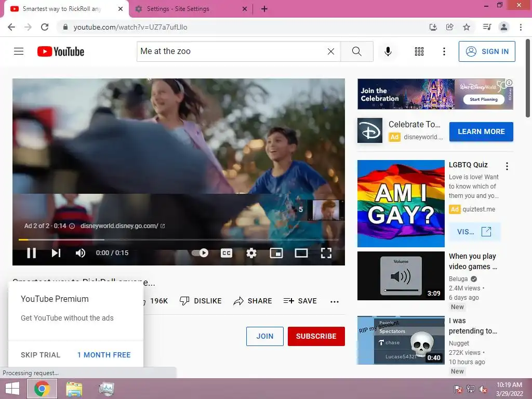
Task: Click the SIGN IN button
Action: (486, 51)
